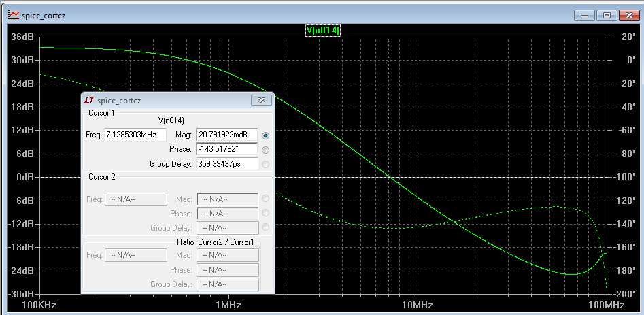The image size is (644, 315).
Task: Close the spice_cortez cursor dialog
Action: 261,100
